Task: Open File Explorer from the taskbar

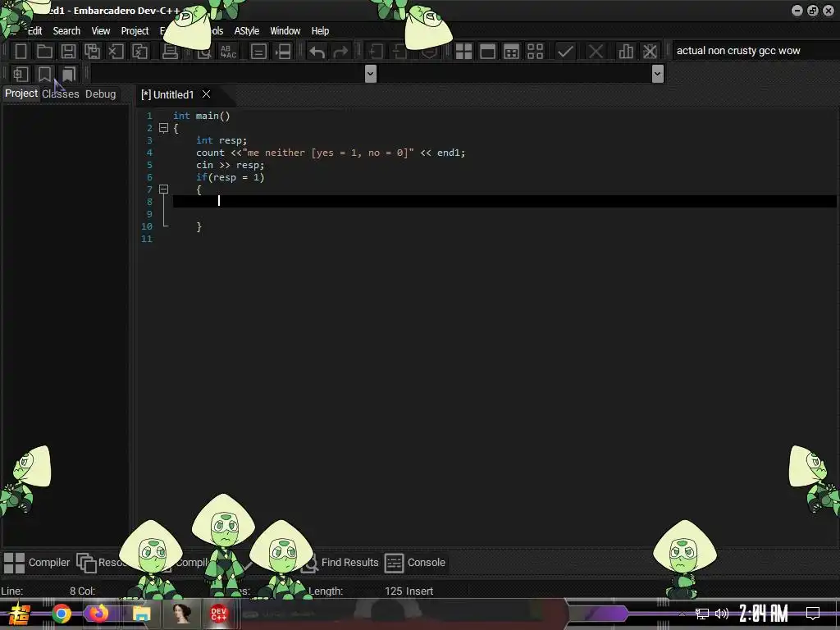Action: 141,614
